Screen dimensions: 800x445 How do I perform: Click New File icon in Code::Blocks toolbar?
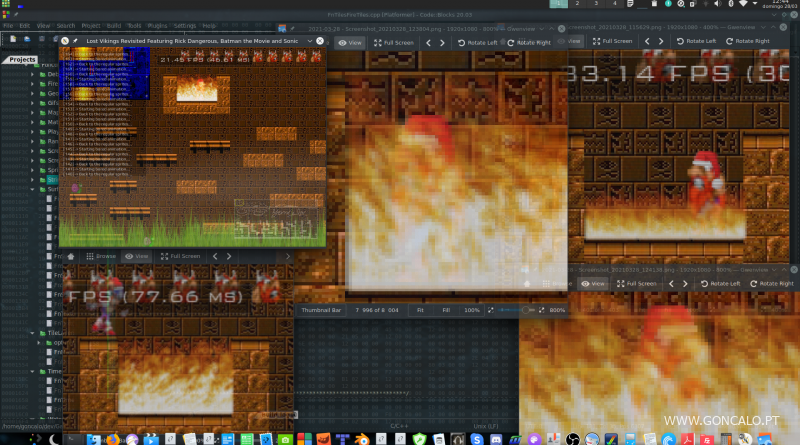[x=13, y=39]
